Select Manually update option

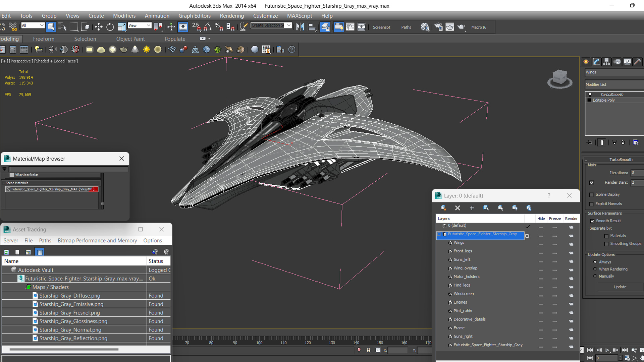595,276
